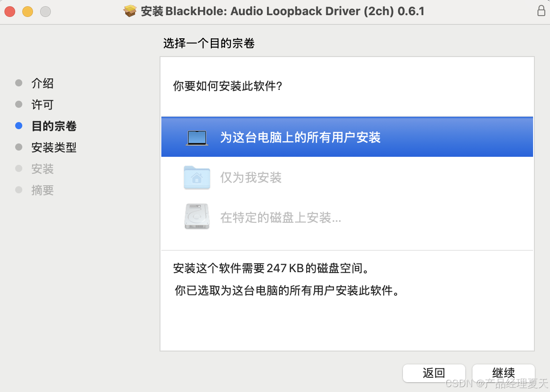Click the gray bullet beside 安装类型
The width and height of the screenshot is (550, 392).
[19, 147]
